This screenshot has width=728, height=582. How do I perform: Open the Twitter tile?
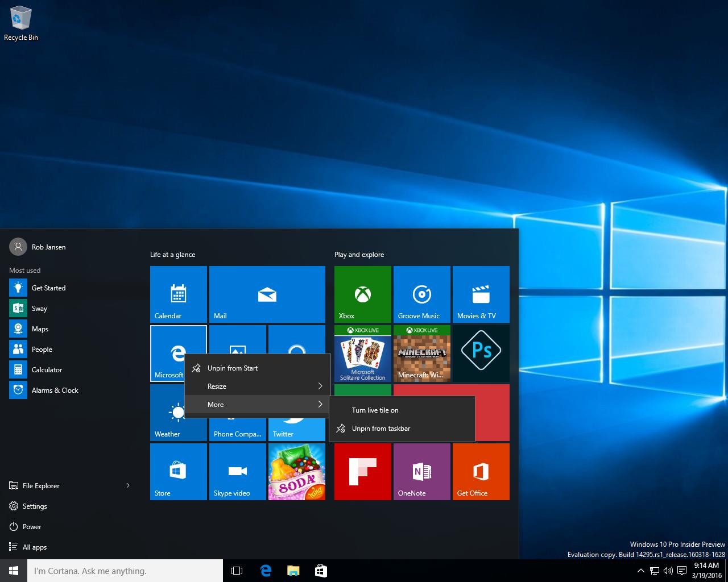point(297,430)
